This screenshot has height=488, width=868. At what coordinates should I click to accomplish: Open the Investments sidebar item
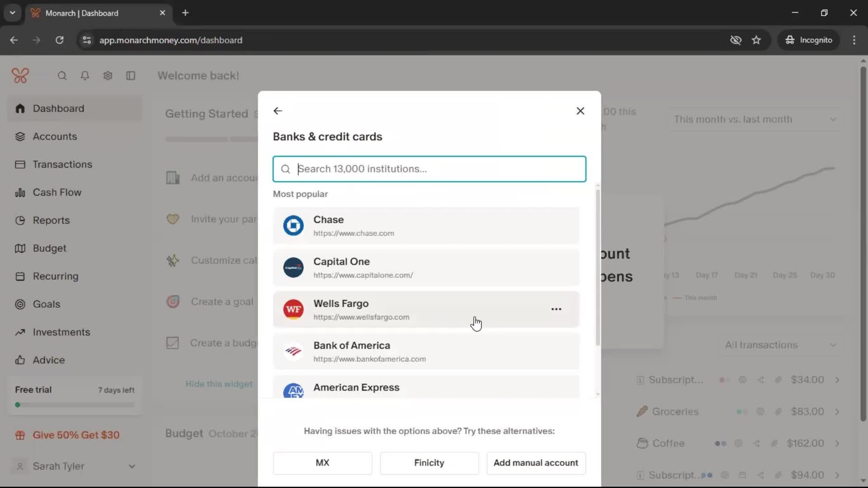[61, 332]
